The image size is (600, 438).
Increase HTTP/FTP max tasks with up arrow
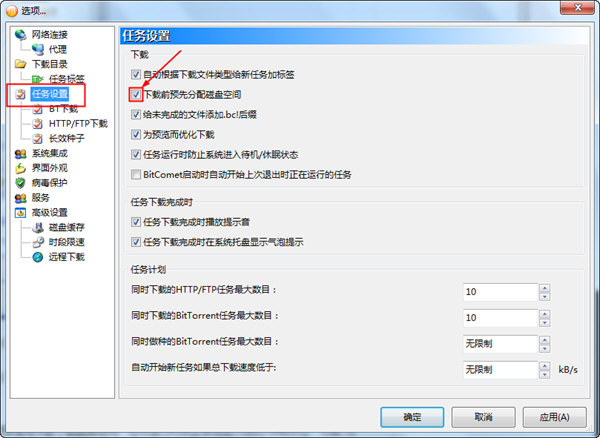click(x=545, y=288)
